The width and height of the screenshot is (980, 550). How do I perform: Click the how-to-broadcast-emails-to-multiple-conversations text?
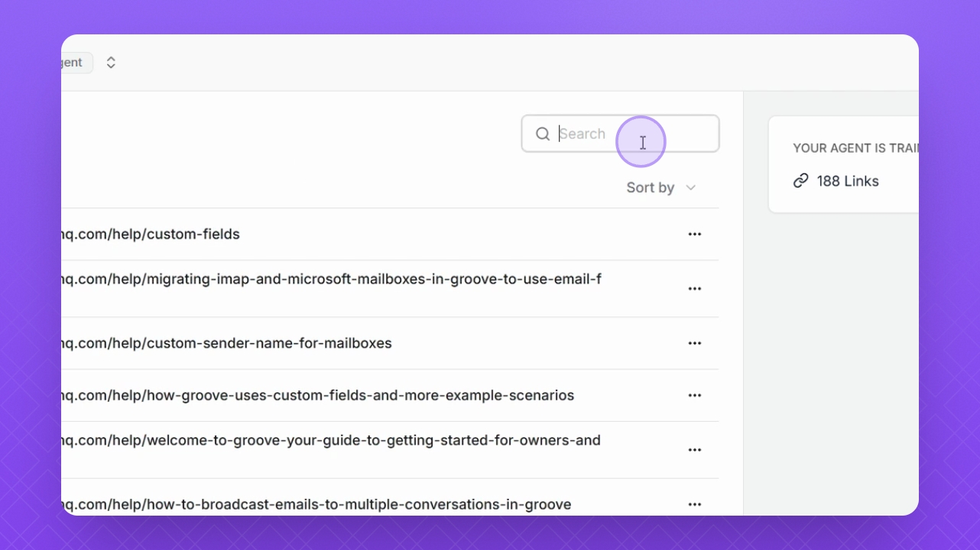coord(316,504)
